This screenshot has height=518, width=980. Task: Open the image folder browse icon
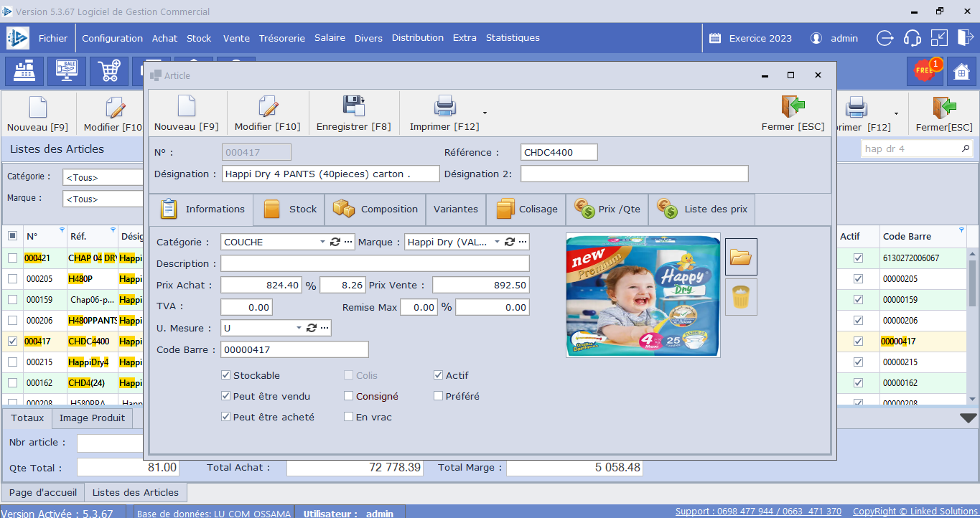[741, 257]
